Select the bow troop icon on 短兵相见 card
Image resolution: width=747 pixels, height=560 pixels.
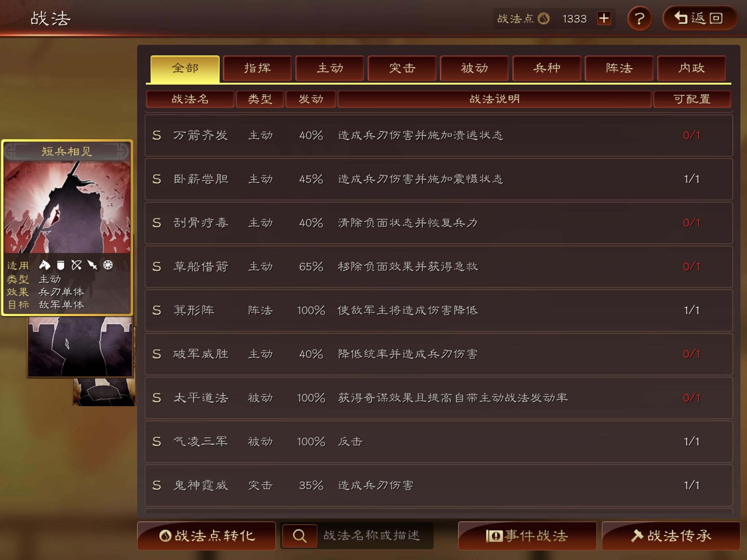point(77,265)
